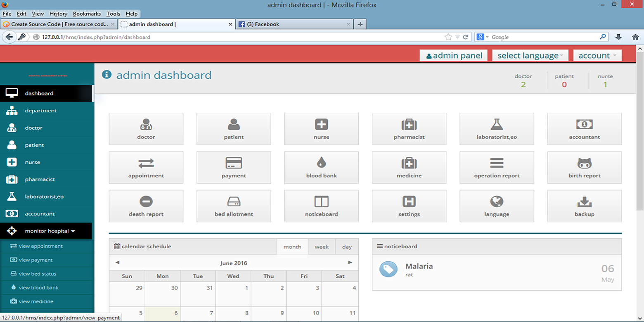Click the payment card tile icon
Image resolution: width=644 pixels, height=322 pixels.
point(234,163)
